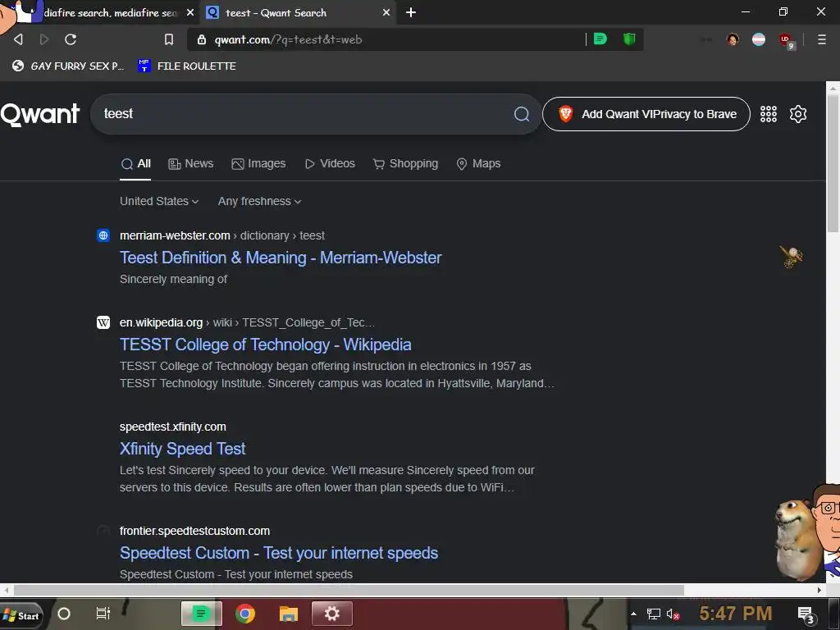Click the horizontal scrollbar right arrow
This screenshot has width=840, height=630.
(x=819, y=590)
